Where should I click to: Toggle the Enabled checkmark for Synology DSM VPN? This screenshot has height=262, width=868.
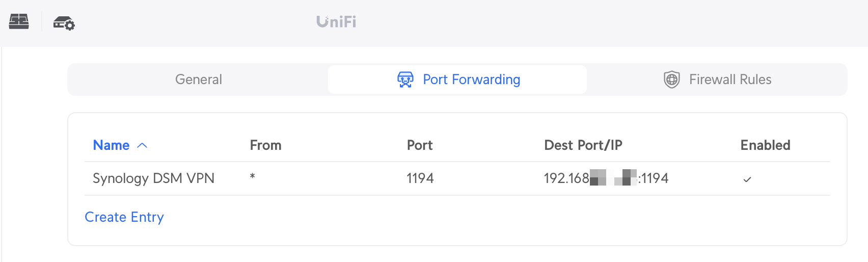747,179
